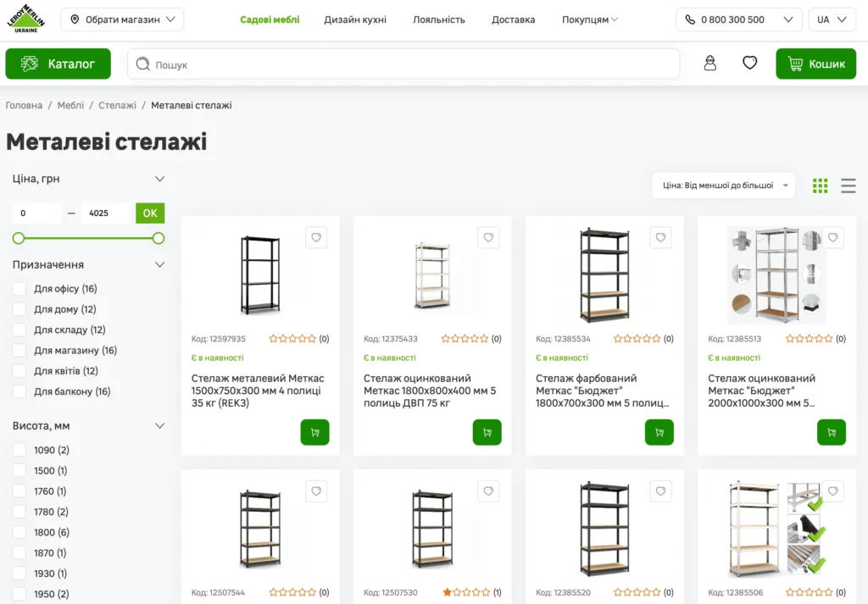Click the Стелажі breadcrumb link

(117, 106)
